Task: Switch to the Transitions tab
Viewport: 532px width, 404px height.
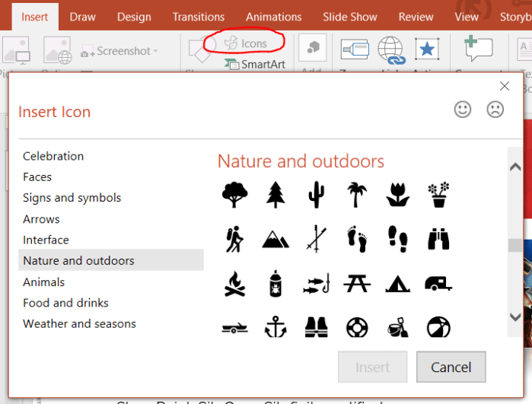Action: tap(199, 17)
